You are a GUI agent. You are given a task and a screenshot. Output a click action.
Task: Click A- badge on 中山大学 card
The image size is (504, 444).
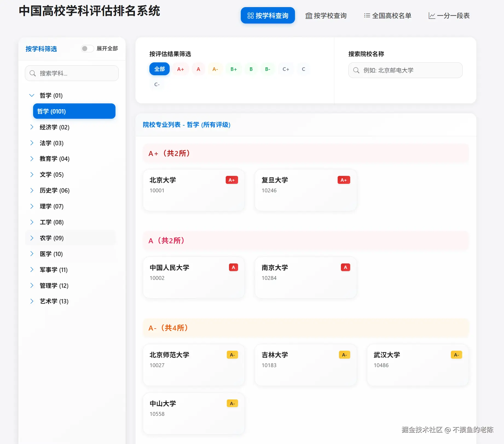pyautogui.click(x=232, y=404)
